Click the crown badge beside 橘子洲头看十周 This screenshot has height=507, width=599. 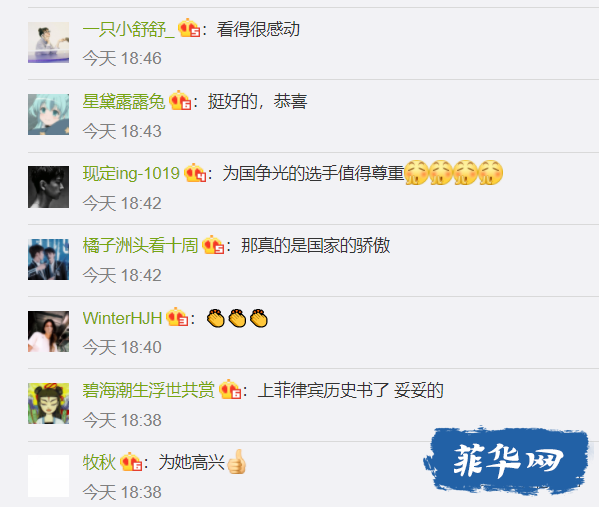(213, 245)
